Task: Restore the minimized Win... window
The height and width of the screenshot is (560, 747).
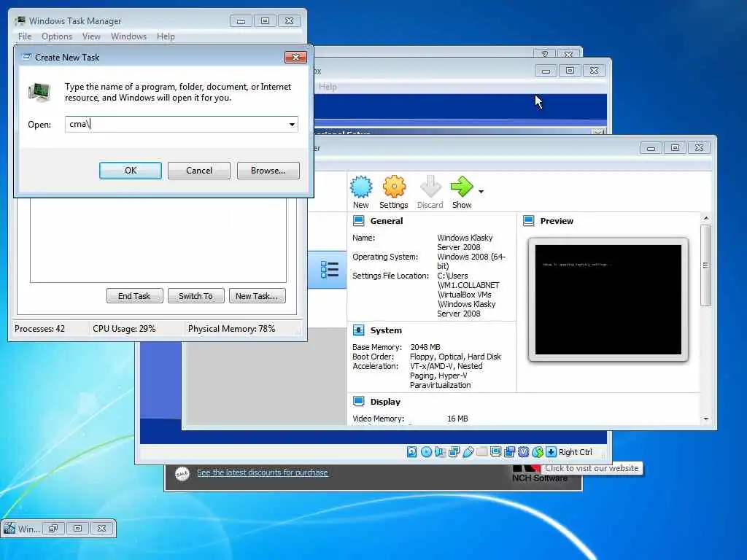Action: click(53, 528)
